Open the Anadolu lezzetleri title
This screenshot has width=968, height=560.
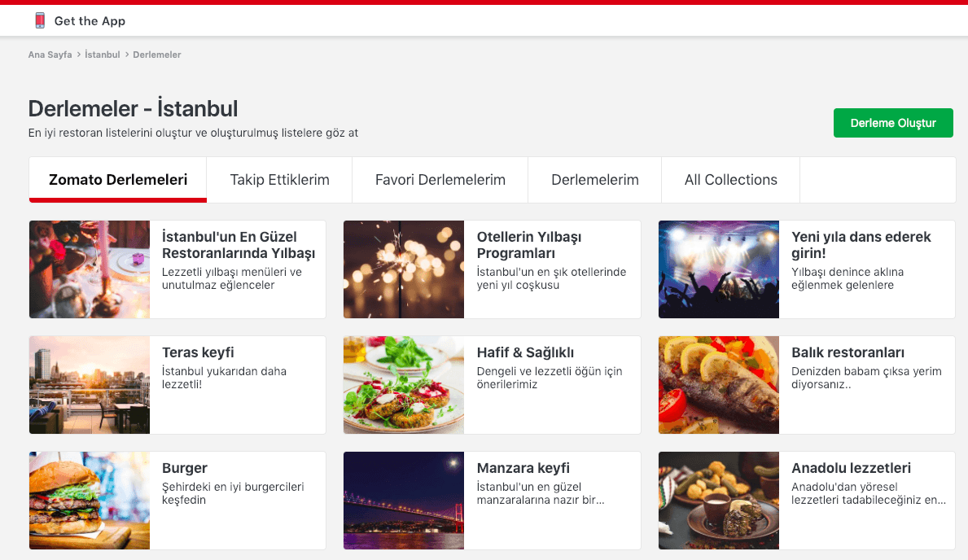coord(851,468)
